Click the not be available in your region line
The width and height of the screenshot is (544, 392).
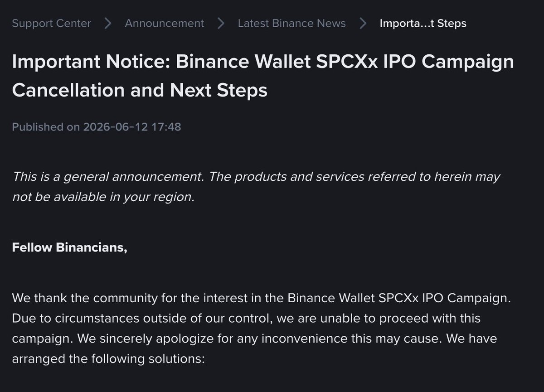(x=103, y=198)
